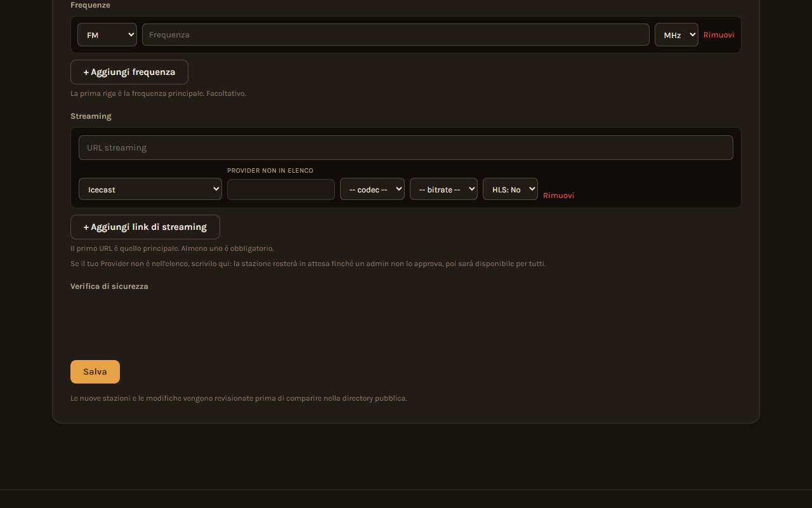Remove the frequency row via Rimuovi
This screenshot has height=508, width=812.
(x=719, y=35)
